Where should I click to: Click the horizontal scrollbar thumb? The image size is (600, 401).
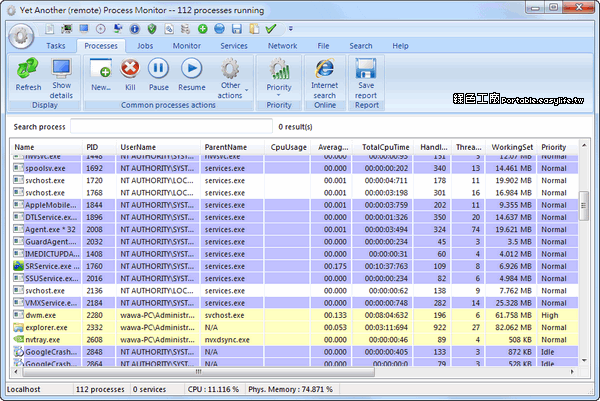coord(198,372)
